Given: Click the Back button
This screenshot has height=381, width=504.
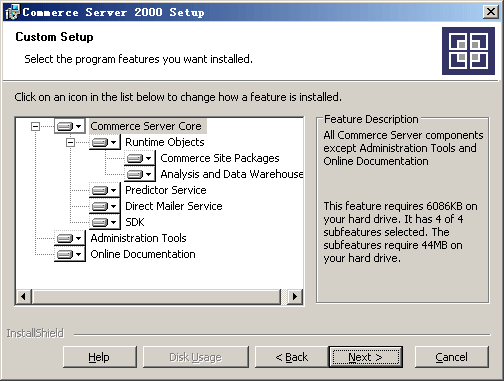Looking at the screenshot, I should click(x=292, y=357).
